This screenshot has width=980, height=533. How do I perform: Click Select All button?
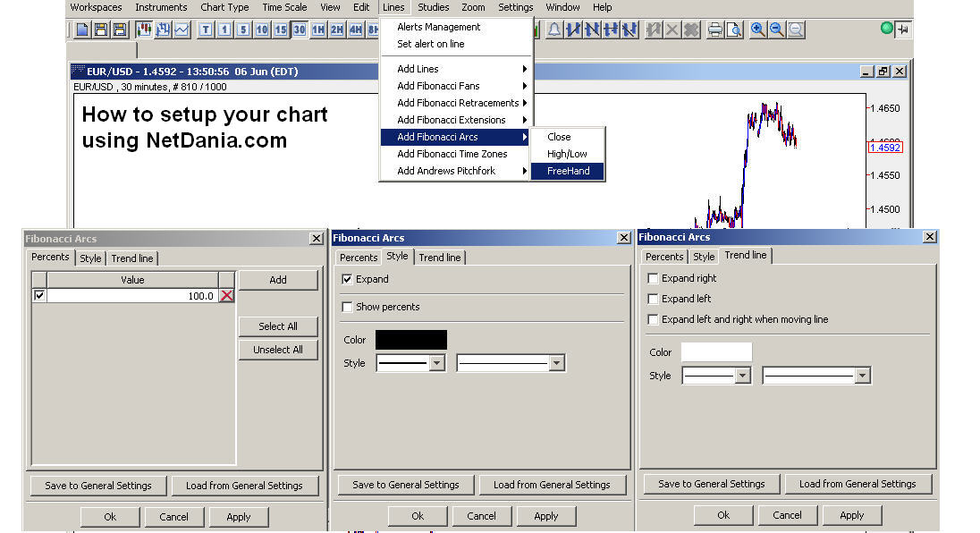coord(278,326)
